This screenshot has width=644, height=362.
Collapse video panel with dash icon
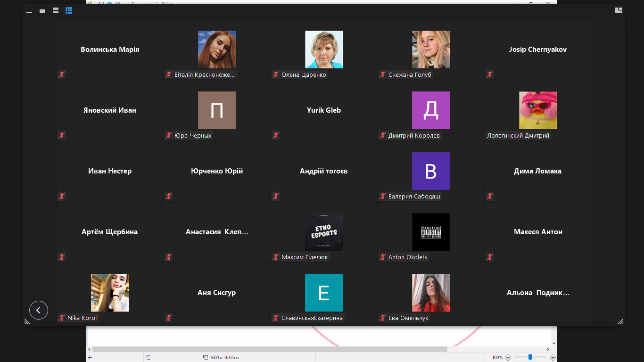[29, 12]
